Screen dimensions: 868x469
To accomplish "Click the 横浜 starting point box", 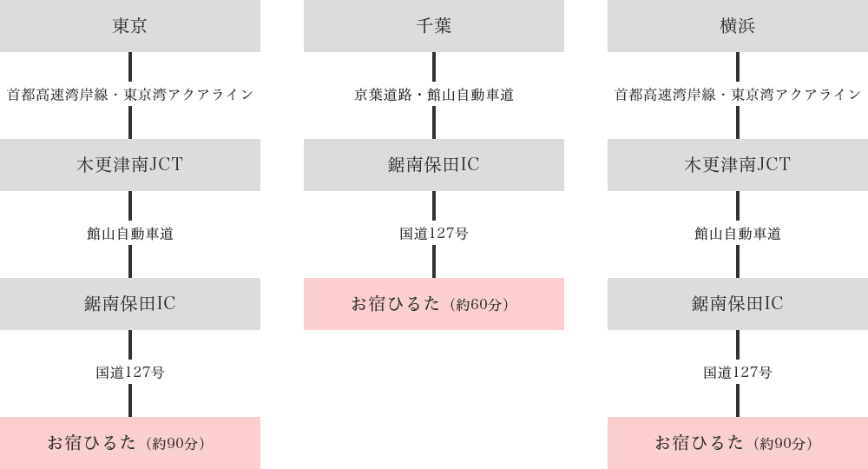I will pos(737,26).
